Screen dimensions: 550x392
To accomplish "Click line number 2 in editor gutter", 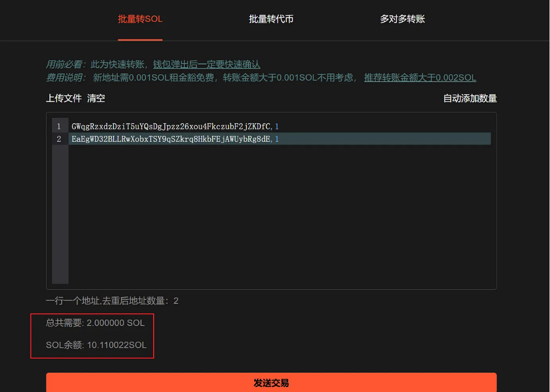I will coord(59,139).
